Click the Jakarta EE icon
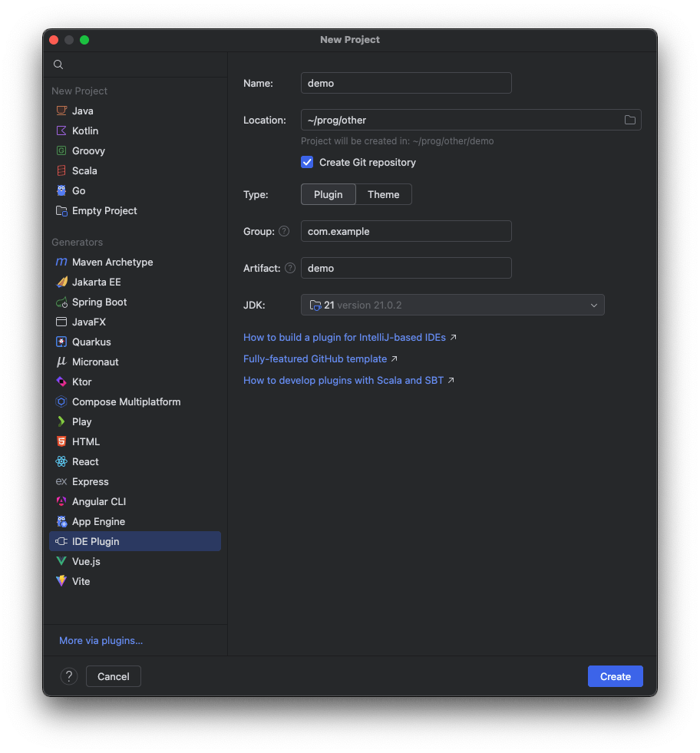Viewport: 700px width, 753px height. click(x=61, y=282)
